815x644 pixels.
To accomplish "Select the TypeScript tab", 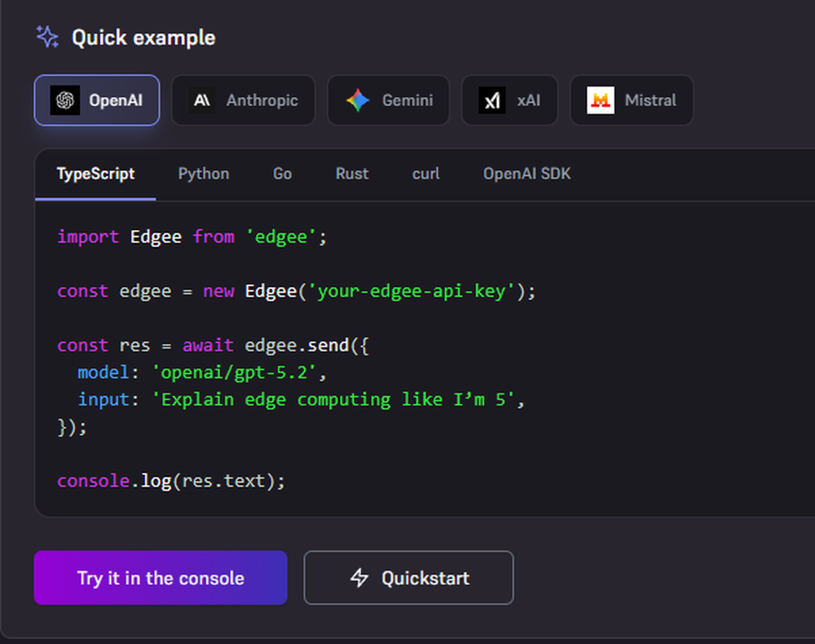I will [x=95, y=174].
